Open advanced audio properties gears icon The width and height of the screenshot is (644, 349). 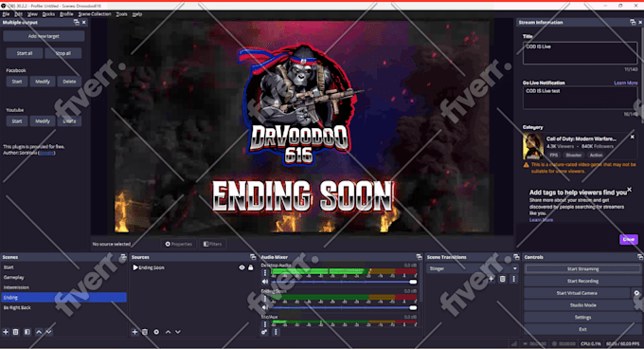[x=264, y=332]
